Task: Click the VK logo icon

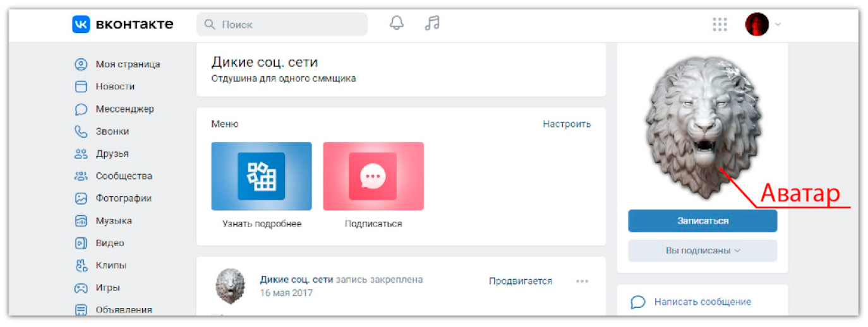Action: (81, 25)
